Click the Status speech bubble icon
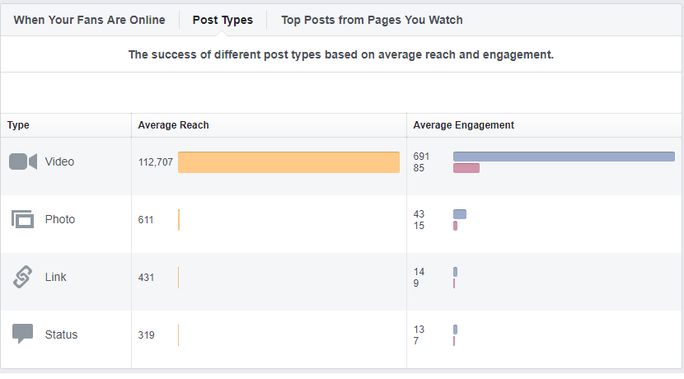The image size is (684, 379). [x=23, y=334]
